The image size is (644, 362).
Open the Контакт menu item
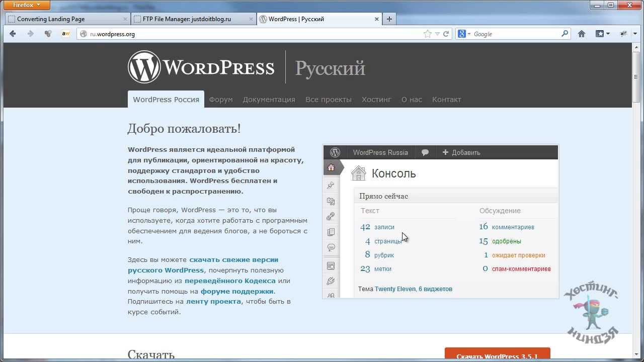[x=447, y=100]
